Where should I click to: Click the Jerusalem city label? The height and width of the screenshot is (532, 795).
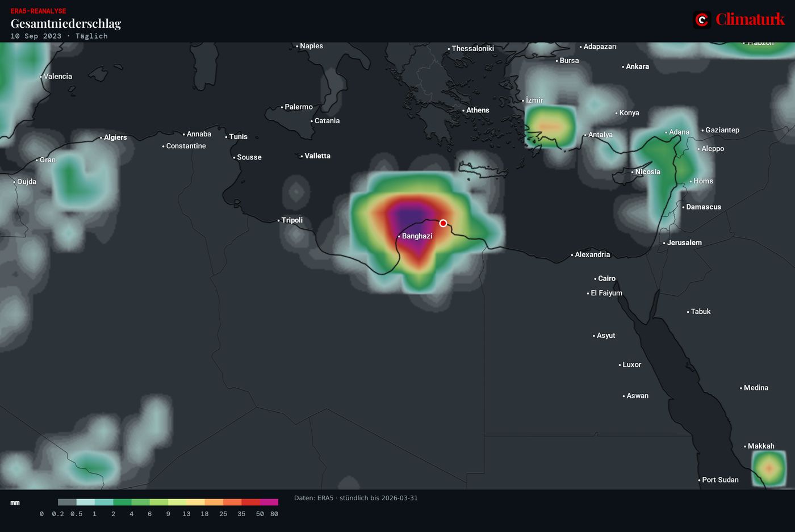click(x=684, y=243)
